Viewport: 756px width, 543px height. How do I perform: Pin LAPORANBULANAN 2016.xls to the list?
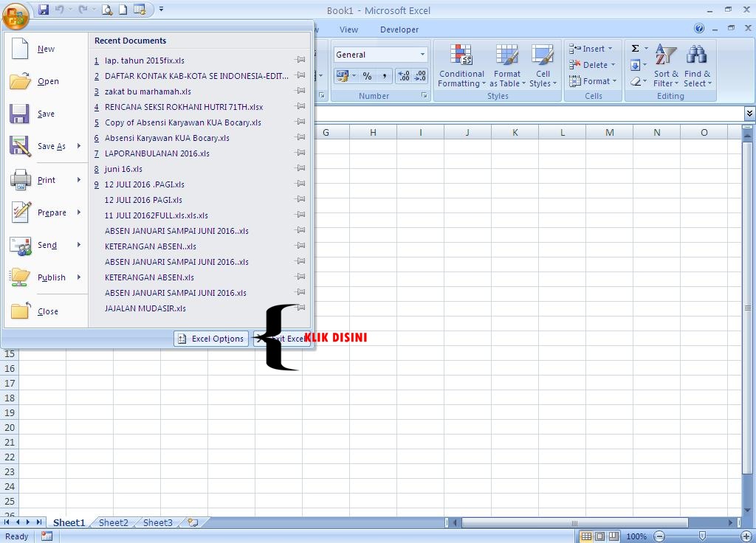(300, 153)
